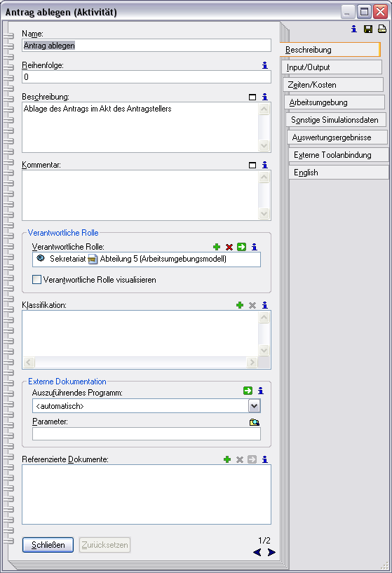Click the down arrow of Beschreibung scrollbar
Screen dimensions: 392x573
264,145
